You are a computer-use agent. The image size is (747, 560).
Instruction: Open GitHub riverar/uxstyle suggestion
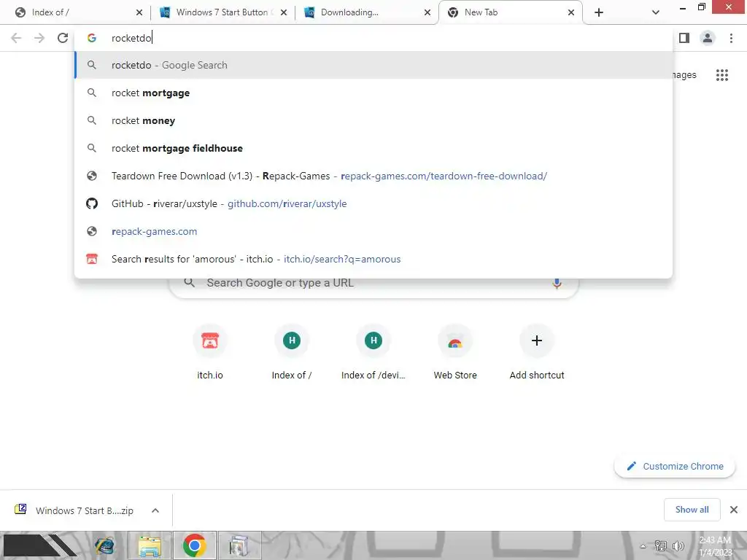[x=373, y=203]
